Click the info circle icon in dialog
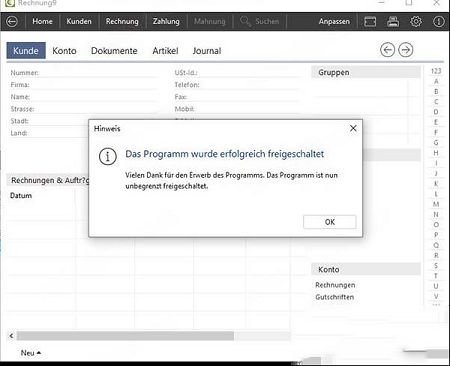Screen dimensions: 450x366 [108, 156]
